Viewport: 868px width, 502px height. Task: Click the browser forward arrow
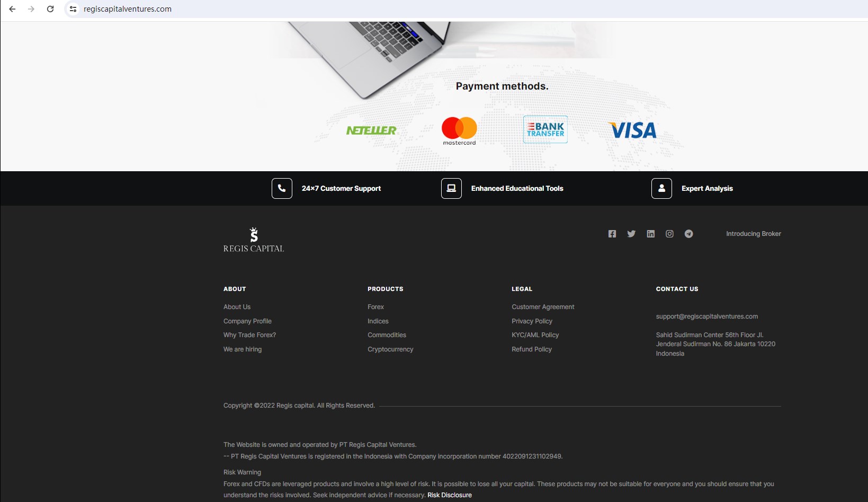[31, 9]
